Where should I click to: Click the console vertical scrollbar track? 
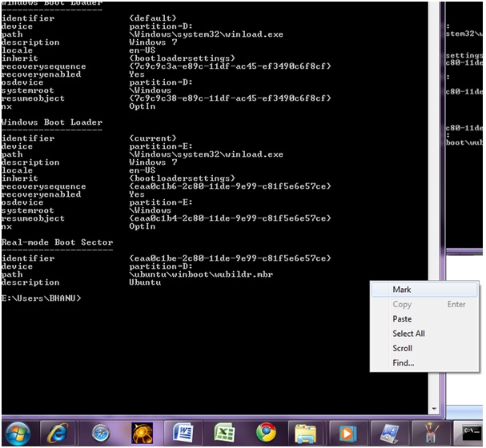[434, 202]
